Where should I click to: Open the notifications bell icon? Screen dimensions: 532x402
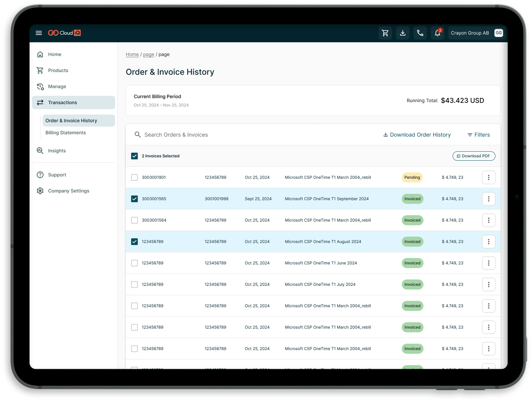coord(437,33)
